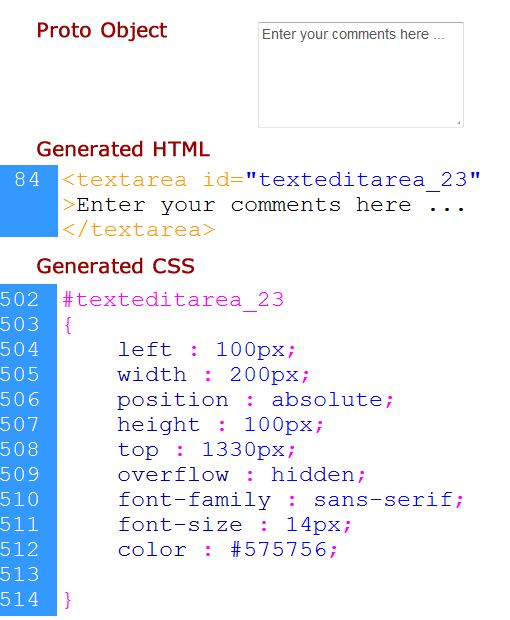The width and height of the screenshot is (510, 620).
Task: Click the #texteditarea_23 CSS selector
Action: (x=173, y=300)
